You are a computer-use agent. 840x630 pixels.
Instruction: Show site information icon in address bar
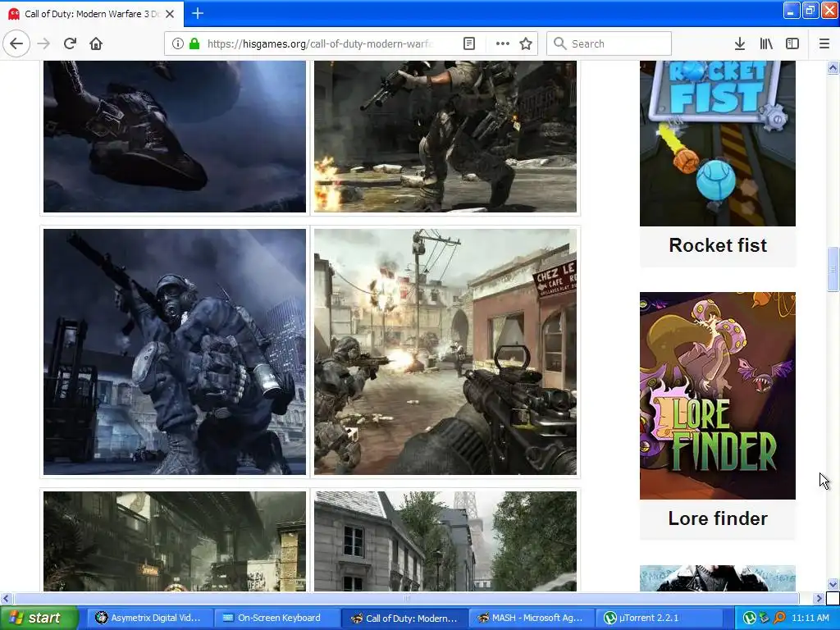(177, 43)
